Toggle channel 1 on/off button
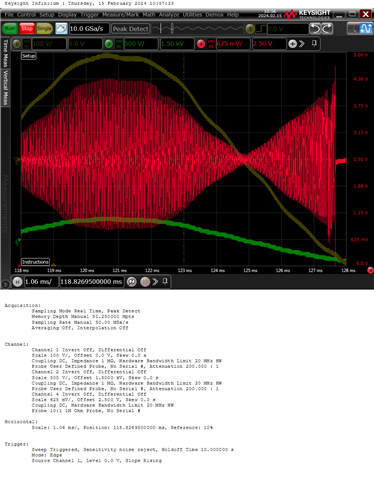 pos(17,44)
